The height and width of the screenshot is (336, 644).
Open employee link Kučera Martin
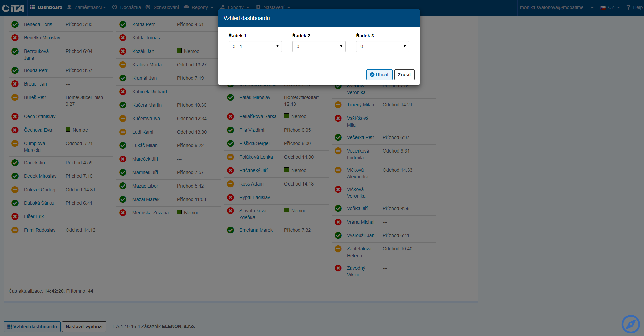(147, 105)
